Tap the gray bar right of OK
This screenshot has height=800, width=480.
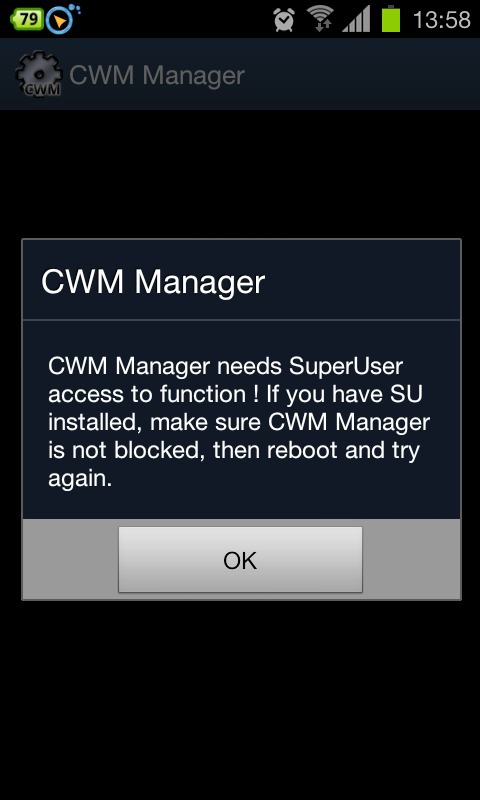pyautogui.click(x=411, y=560)
